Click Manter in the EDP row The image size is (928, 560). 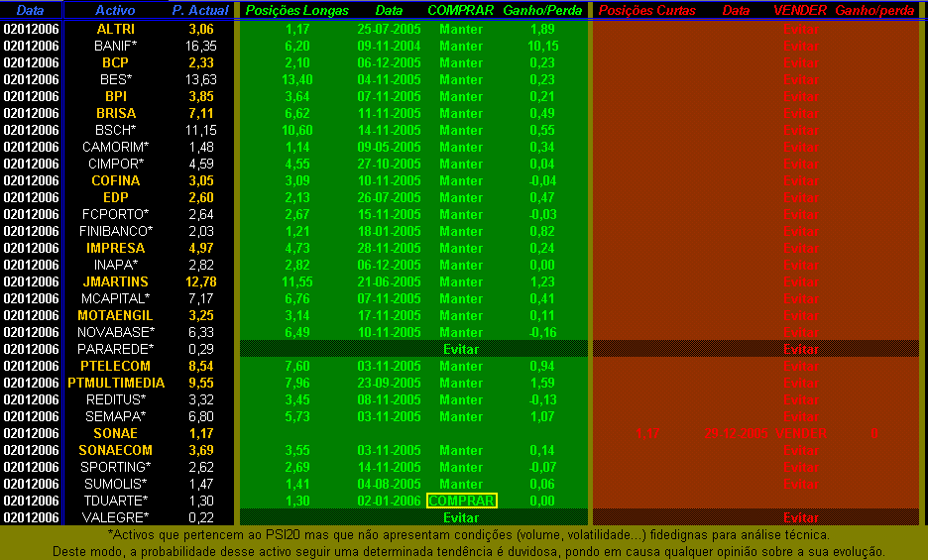tap(461, 197)
